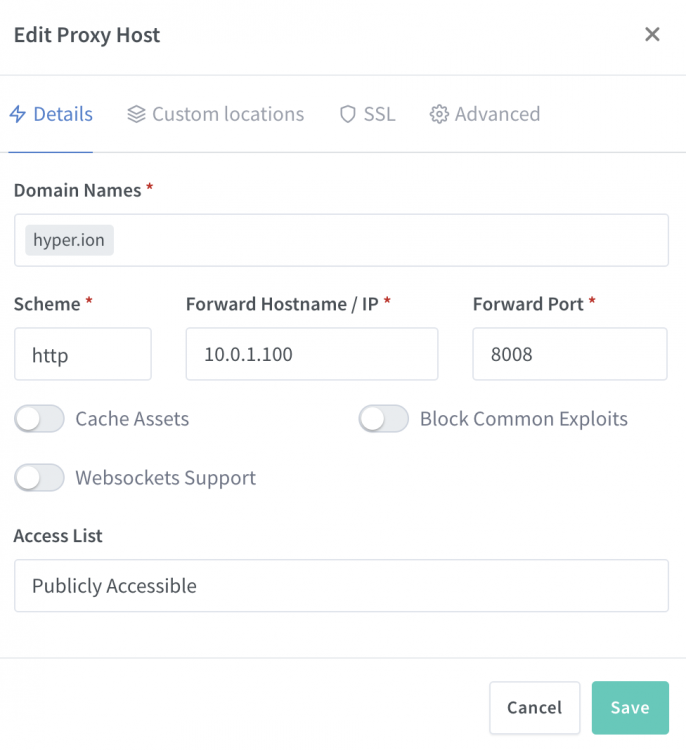Click the Forward Port field
The width and height of the screenshot is (686, 750).
coord(570,354)
